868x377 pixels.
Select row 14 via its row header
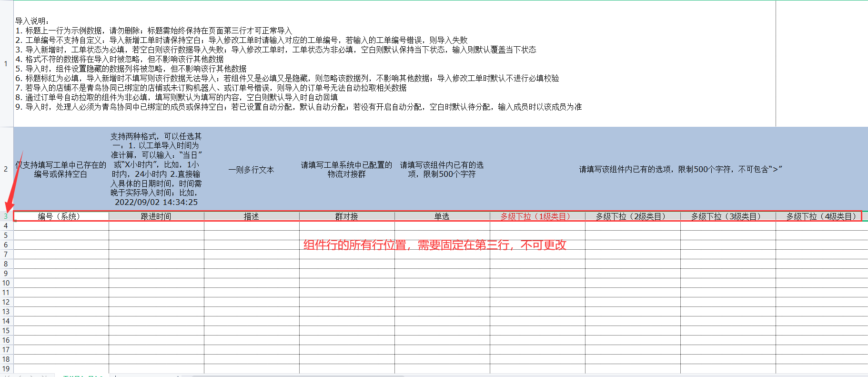click(x=6, y=321)
